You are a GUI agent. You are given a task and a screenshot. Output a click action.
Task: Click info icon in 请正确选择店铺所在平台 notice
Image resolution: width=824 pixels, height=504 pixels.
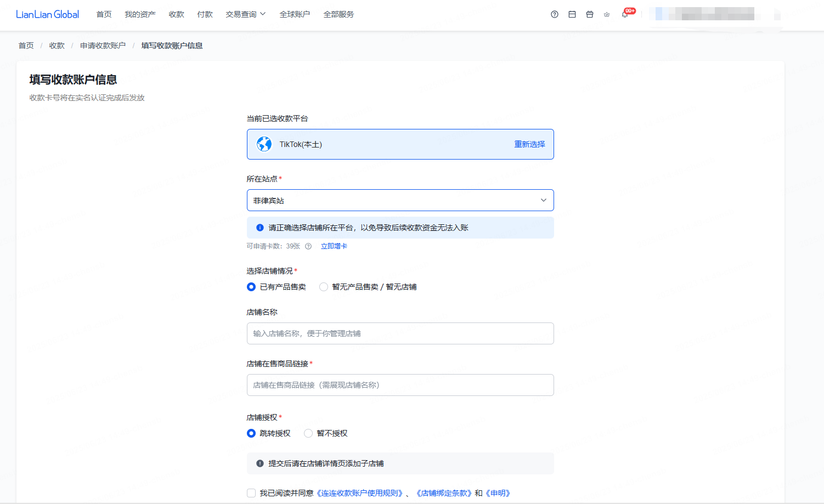pyautogui.click(x=260, y=228)
